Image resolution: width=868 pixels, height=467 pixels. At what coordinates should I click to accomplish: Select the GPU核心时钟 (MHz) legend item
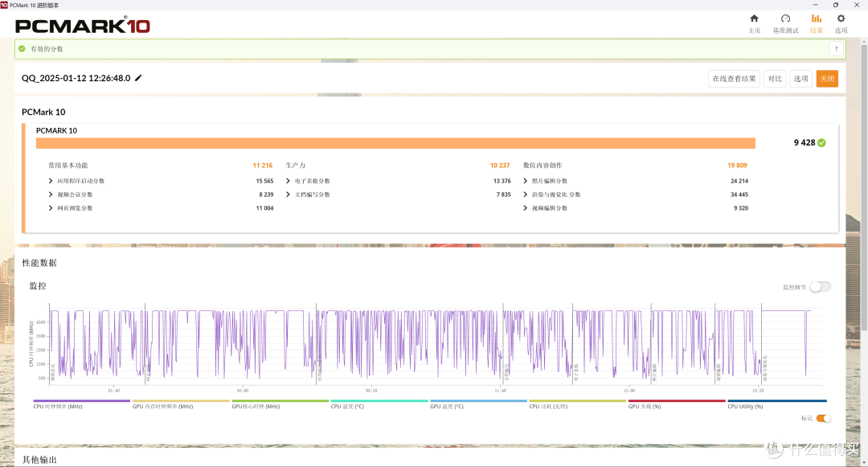pos(280,404)
